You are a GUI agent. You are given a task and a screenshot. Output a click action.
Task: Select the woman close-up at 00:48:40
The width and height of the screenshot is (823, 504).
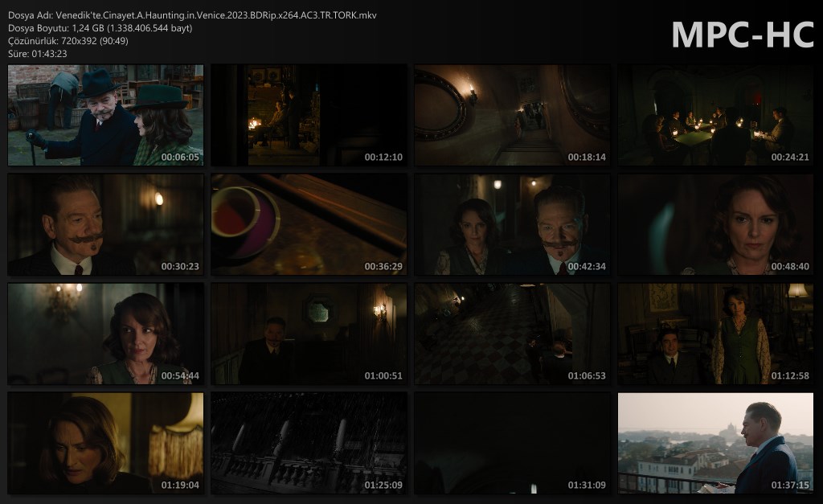point(716,225)
